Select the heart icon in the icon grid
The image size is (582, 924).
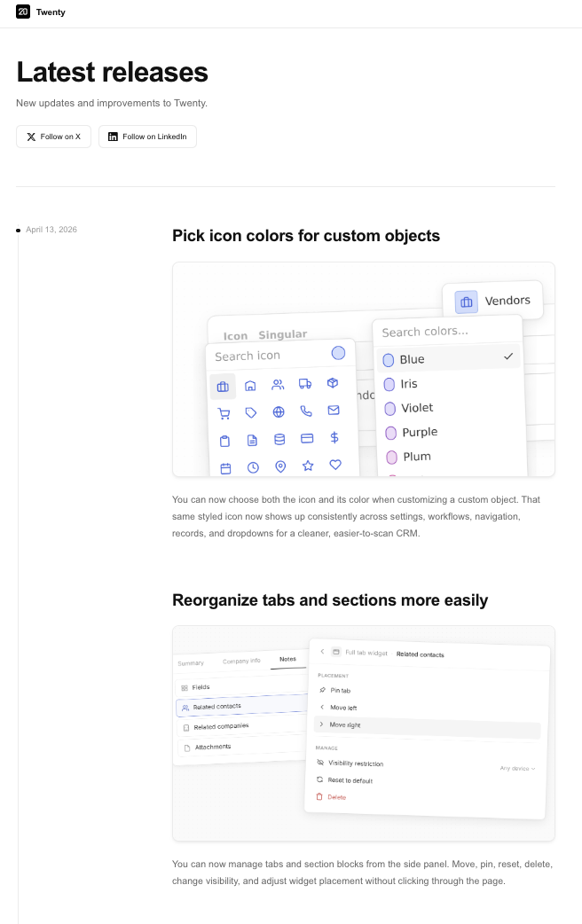(x=335, y=465)
